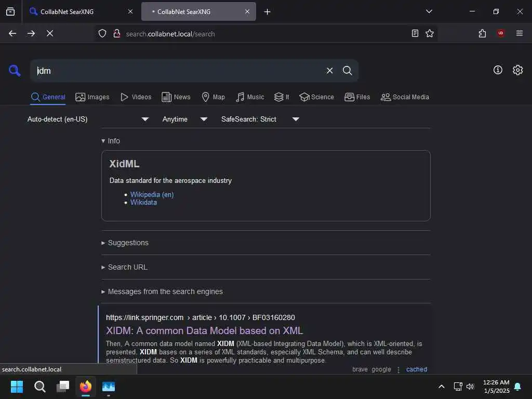Open the Wikipedia (en) link
Image resolution: width=532 pixels, height=399 pixels.
click(x=152, y=194)
